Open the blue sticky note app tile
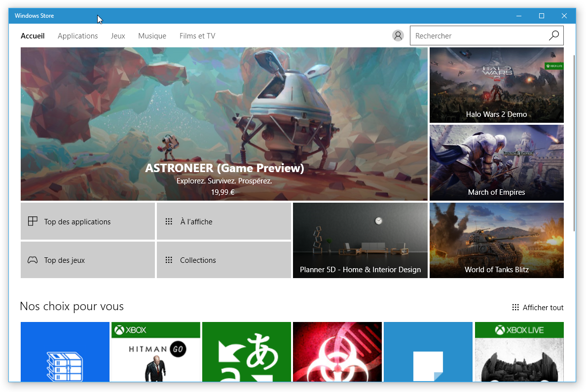The height and width of the screenshot is (392, 586). (428, 352)
